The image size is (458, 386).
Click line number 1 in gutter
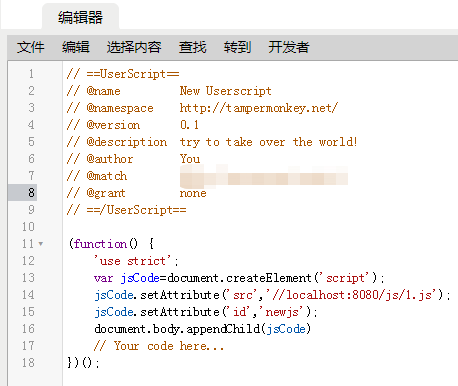[x=31, y=74]
